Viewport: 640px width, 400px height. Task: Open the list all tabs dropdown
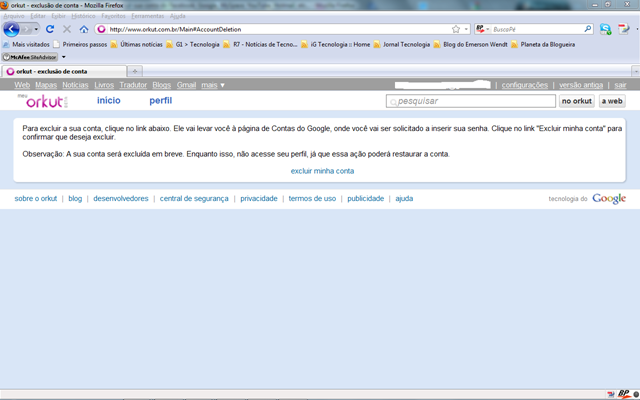click(x=636, y=71)
